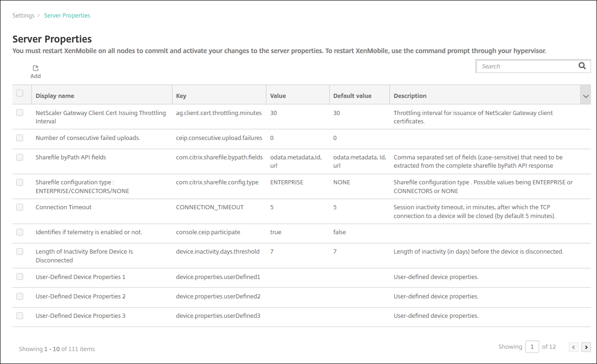Check the Connection Timeout row checkbox
Screen dimensions: 597x364
19,207
